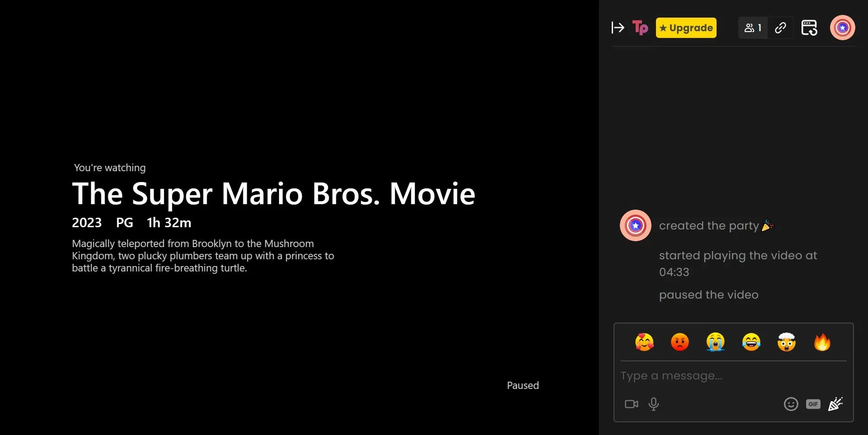
Task: Send the crying face reaction
Action: [716, 342]
